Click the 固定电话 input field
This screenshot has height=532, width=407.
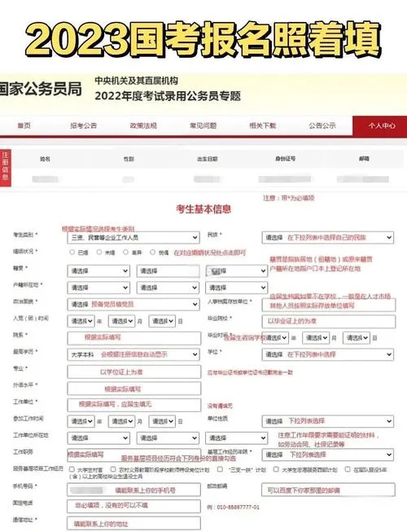click(134, 506)
